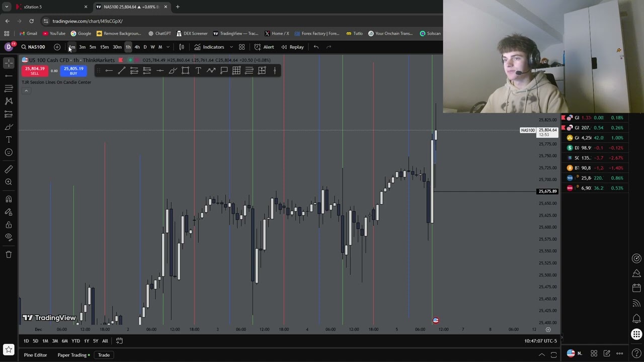Open the patterns tool in left sidebar

9,101
